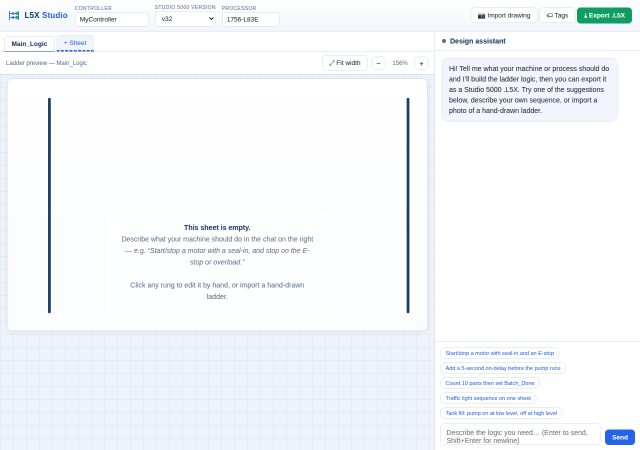Click the Ladder preview — Main_Logic label
640x450 pixels.
click(x=46, y=63)
